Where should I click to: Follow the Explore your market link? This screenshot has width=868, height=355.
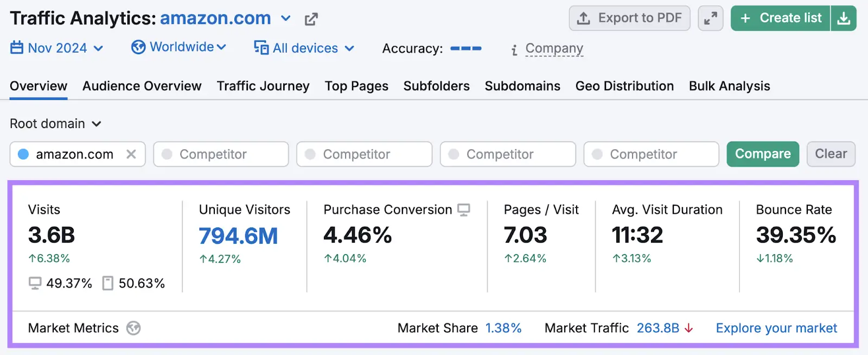(x=776, y=328)
